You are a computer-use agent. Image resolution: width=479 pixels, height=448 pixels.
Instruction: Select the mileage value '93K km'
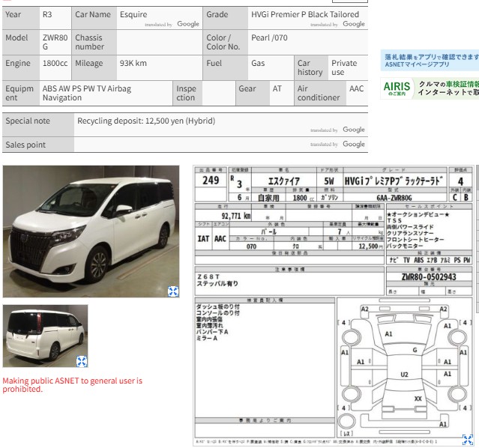click(x=133, y=63)
